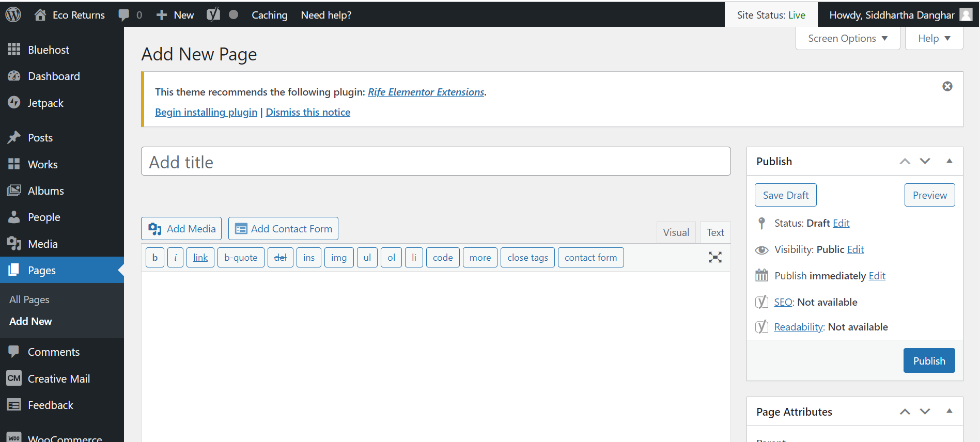Open the Media library in sidebar
This screenshot has height=442, width=980.
pyautogui.click(x=42, y=244)
